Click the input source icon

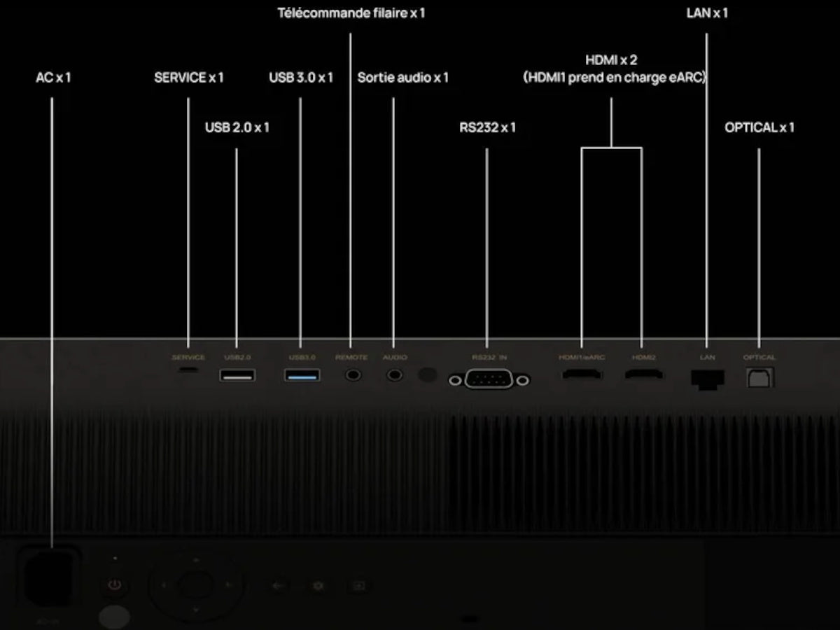coord(357,585)
